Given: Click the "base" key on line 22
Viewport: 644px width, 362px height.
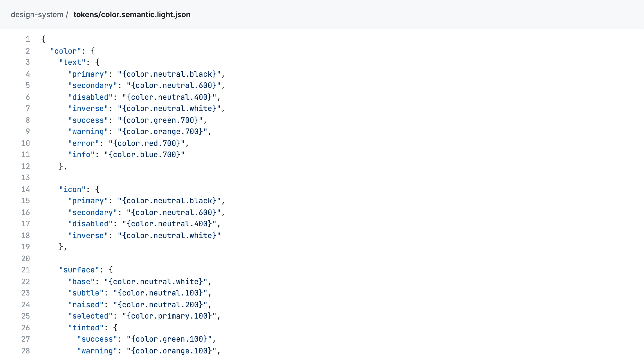Looking at the screenshot, I should 81,282.
